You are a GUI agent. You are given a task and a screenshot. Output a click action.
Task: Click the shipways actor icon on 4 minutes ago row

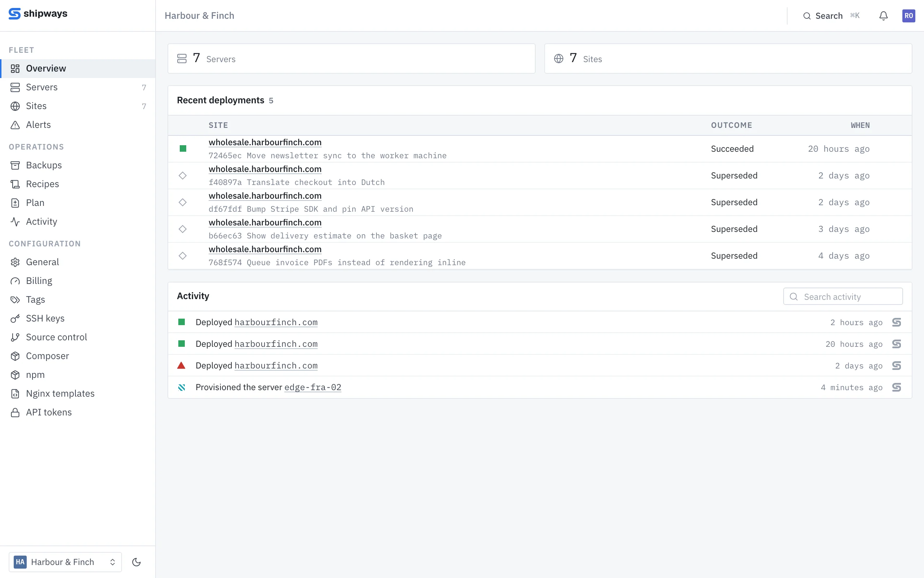pos(897,387)
